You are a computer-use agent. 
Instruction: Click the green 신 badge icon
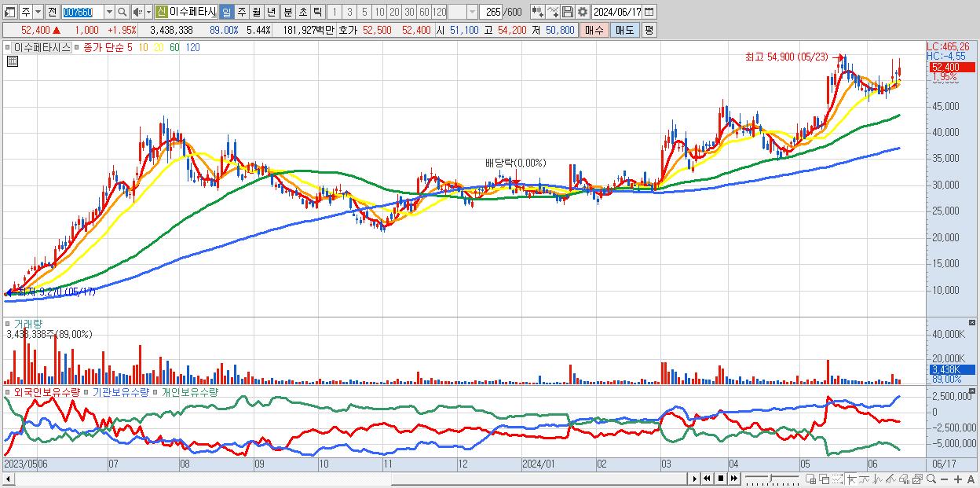(x=161, y=12)
